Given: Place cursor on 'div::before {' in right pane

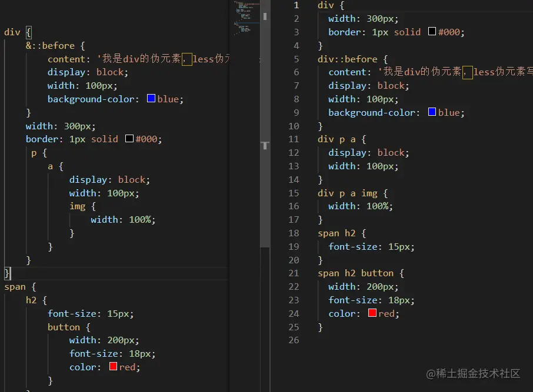Looking at the screenshot, I should (352, 59).
